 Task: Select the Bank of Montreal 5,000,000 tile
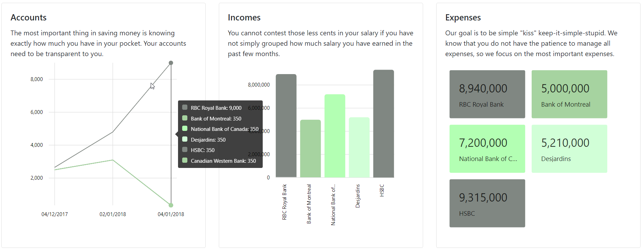[x=569, y=94]
